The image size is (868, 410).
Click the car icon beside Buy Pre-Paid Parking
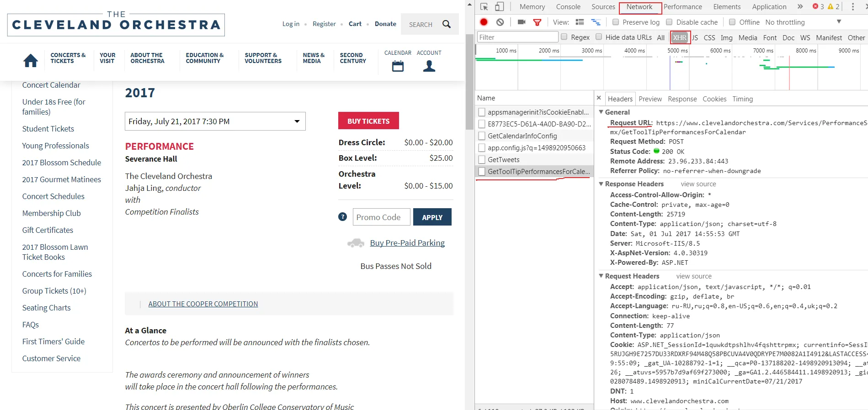pos(356,243)
